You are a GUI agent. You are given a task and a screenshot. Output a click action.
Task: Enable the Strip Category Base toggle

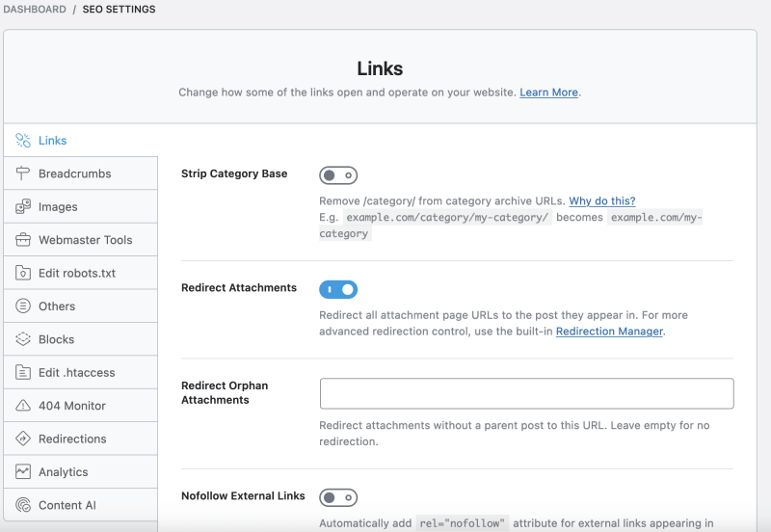pyautogui.click(x=338, y=175)
